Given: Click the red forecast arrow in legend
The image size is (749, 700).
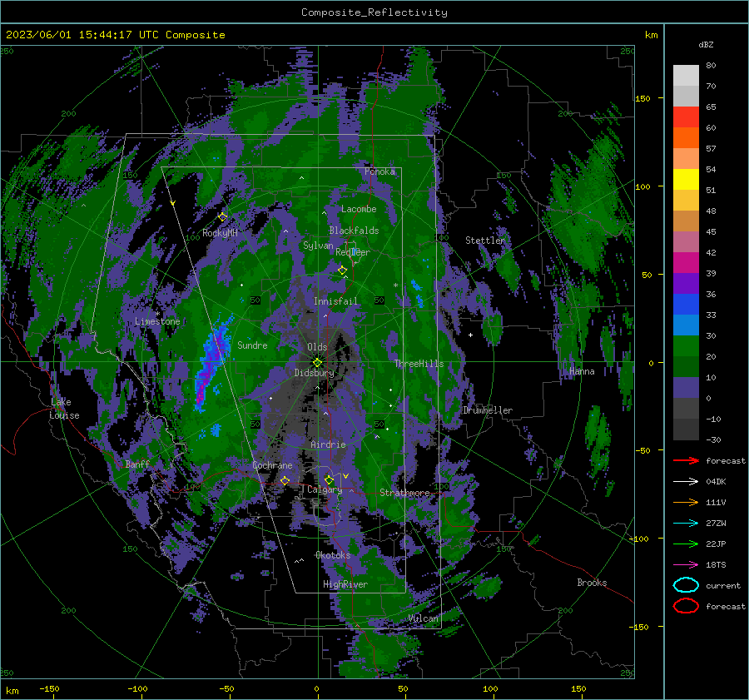Looking at the screenshot, I should pos(686,460).
